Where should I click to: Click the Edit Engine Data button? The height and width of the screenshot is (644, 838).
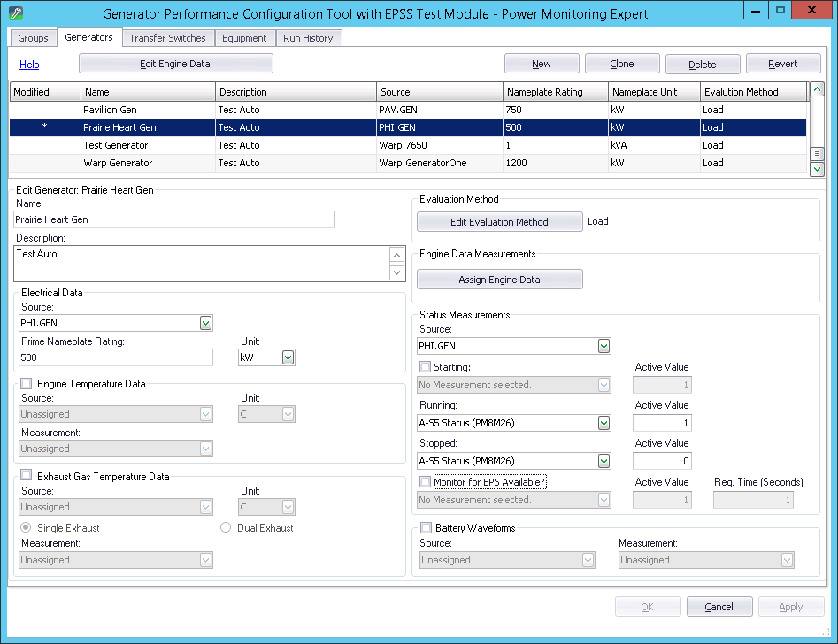click(176, 64)
